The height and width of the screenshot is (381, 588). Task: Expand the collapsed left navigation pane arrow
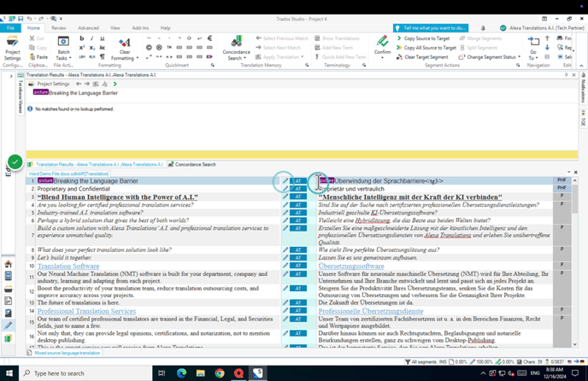pyautogui.click(x=11, y=76)
